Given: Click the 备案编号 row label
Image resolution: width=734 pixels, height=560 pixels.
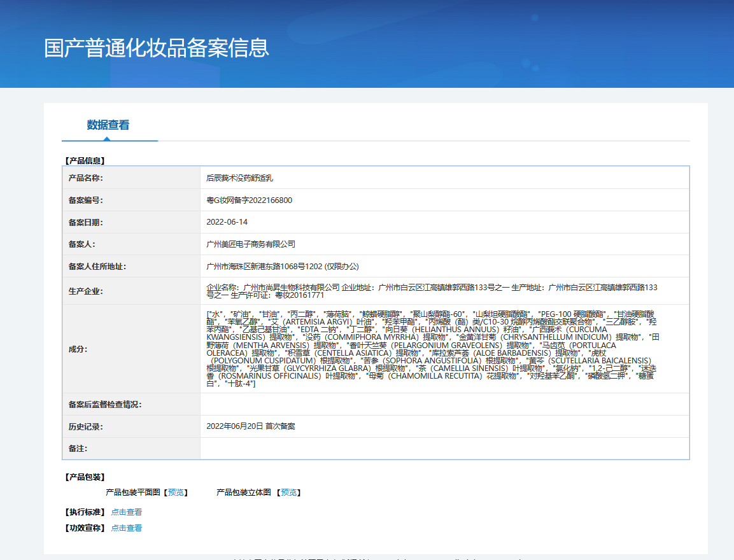Looking at the screenshot, I should (86, 200).
